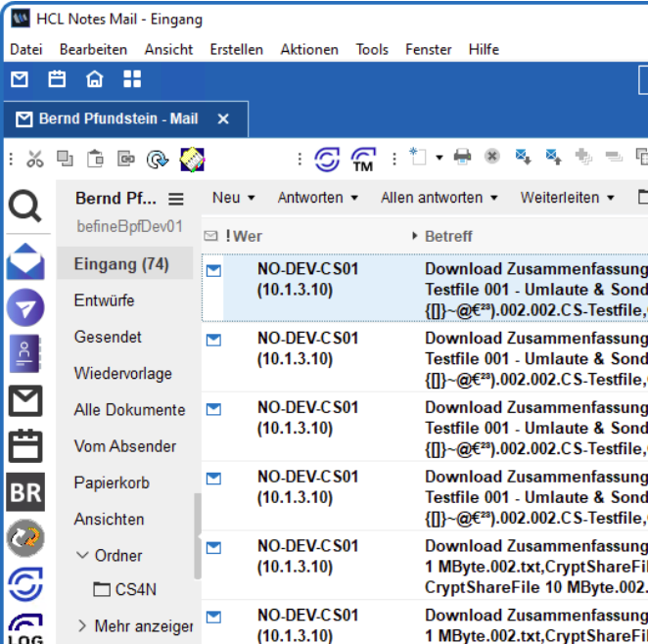Open the Allen antworten dropdown
Image resolution: width=648 pixels, height=644 pixels.
coord(439,198)
